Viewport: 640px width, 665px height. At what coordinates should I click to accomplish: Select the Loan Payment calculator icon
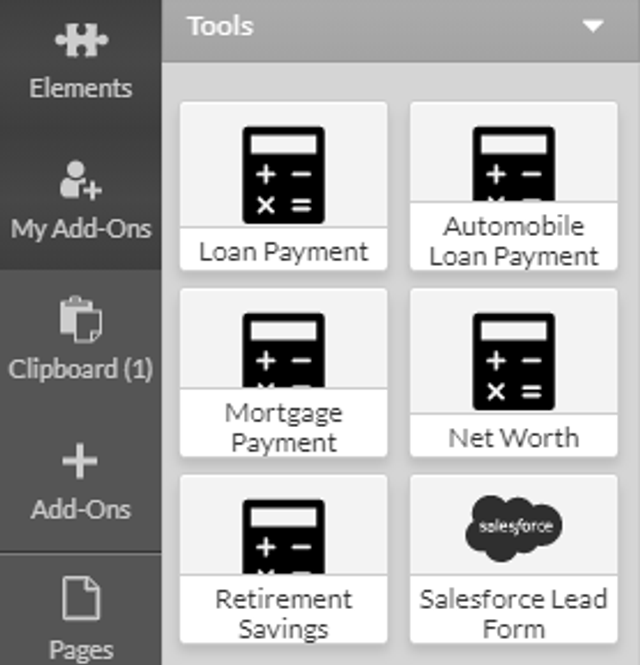click(x=283, y=175)
